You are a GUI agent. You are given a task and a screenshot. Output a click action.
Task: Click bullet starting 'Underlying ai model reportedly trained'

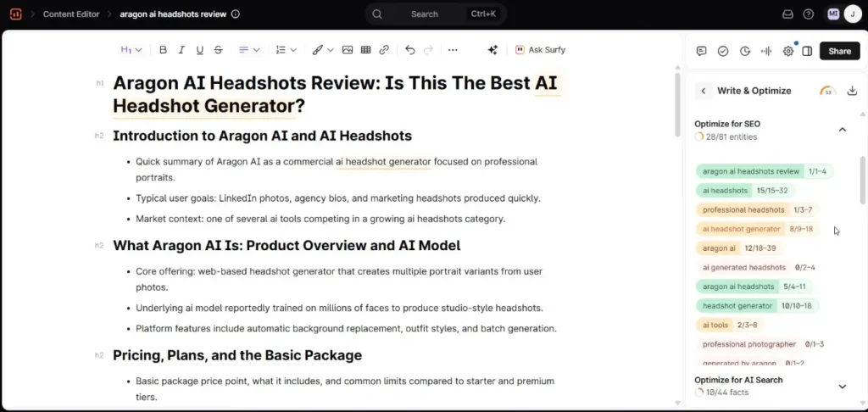tap(339, 308)
